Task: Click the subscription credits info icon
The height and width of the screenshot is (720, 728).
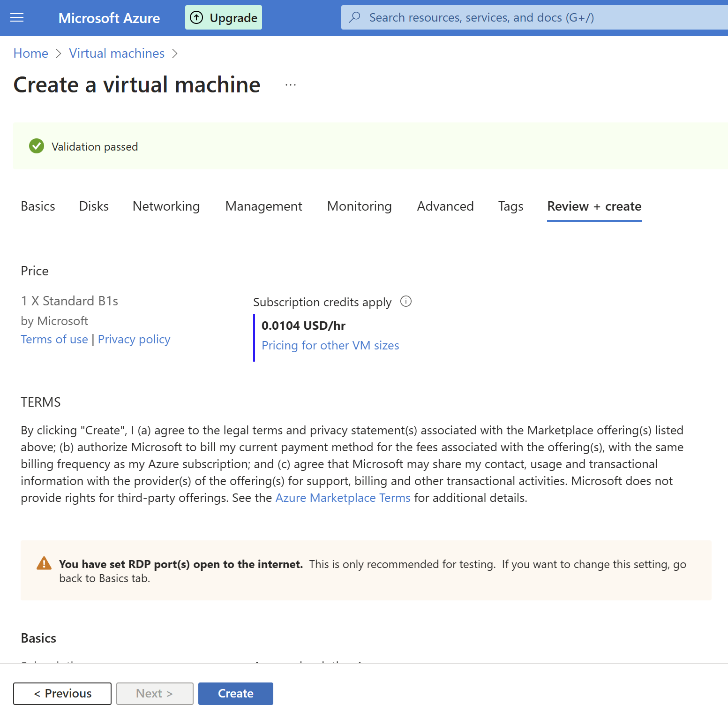Action: pos(406,302)
